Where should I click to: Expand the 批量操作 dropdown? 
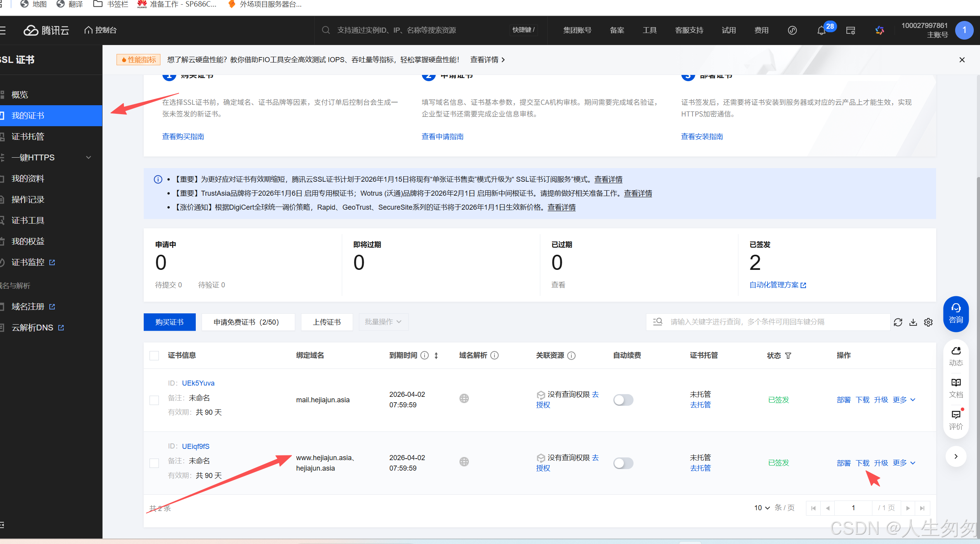(x=383, y=322)
